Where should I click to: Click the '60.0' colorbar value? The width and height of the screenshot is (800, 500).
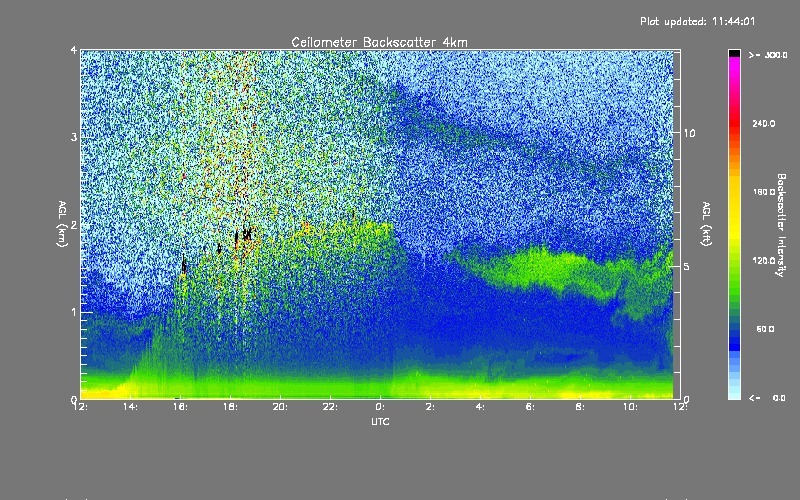(765, 329)
